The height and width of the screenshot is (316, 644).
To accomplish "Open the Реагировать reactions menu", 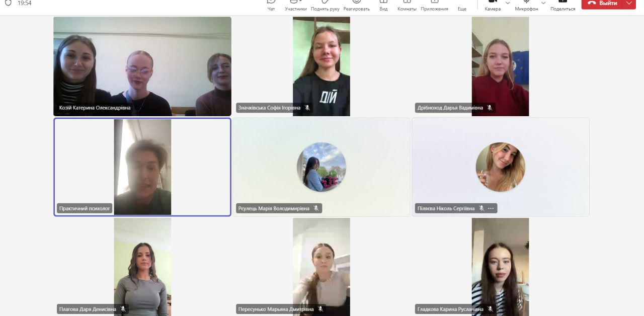I will pos(357,6).
